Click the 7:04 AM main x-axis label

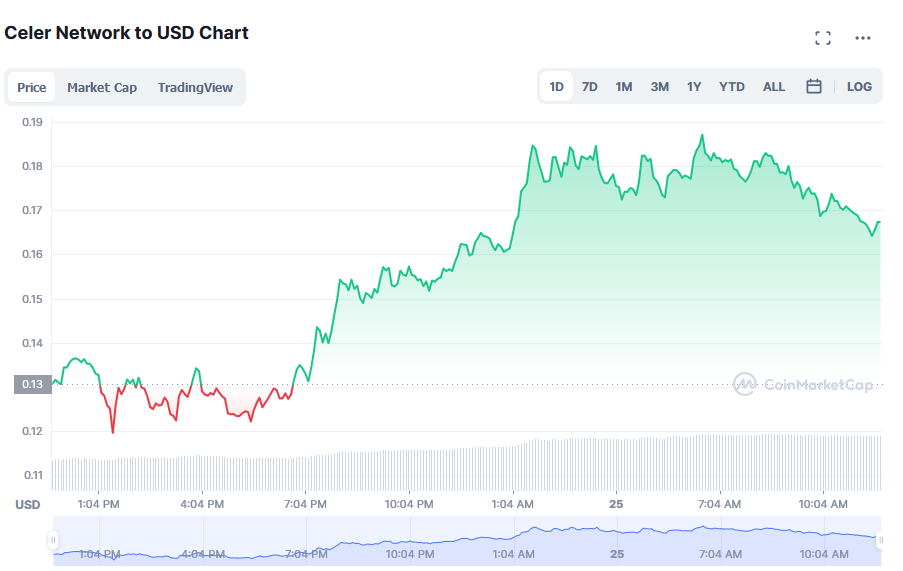click(x=719, y=504)
